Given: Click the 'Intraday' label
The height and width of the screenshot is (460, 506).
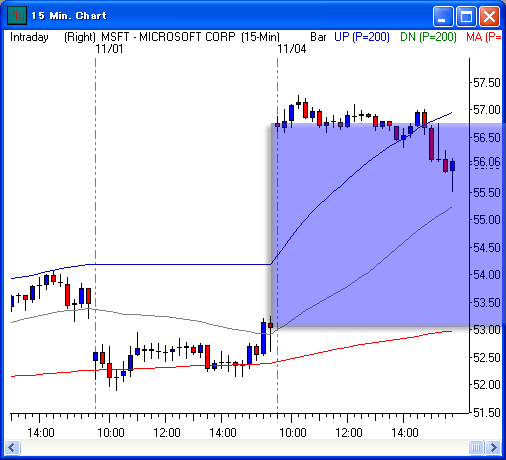Looking at the screenshot, I should click(29, 37).
